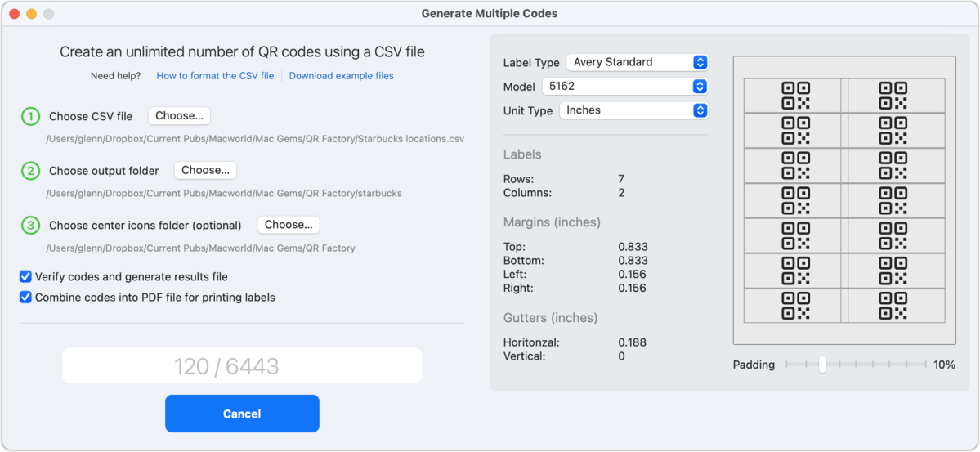Click the Right margin value 0.156
The height and width of the screenshot is (452, 980).
(x=633, y=289)
